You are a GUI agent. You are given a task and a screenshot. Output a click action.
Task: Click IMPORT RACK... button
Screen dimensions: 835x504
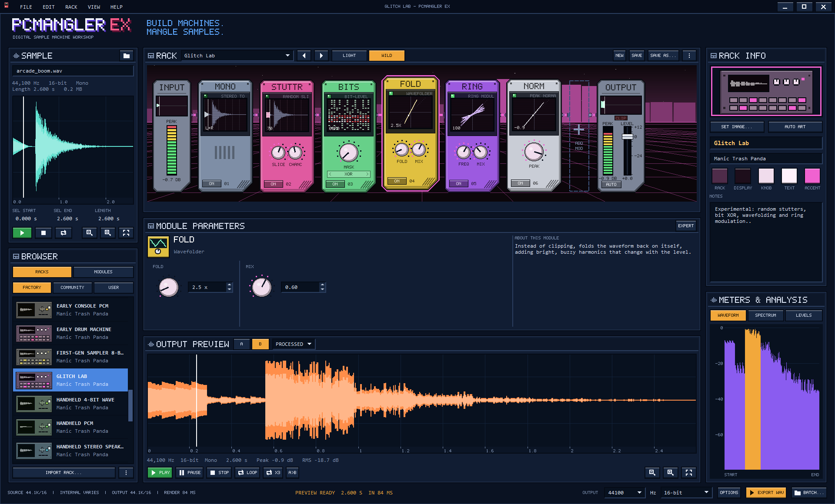tap(63, 473)
